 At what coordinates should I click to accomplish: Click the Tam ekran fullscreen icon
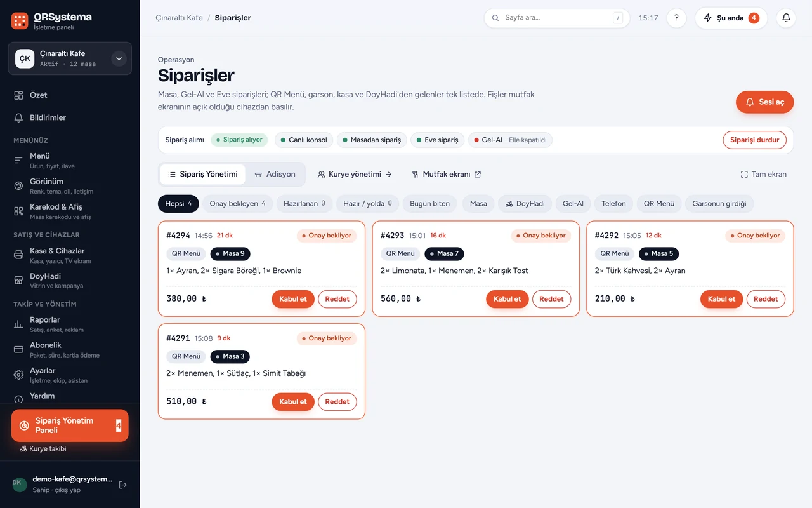click(x=744, y=174)
